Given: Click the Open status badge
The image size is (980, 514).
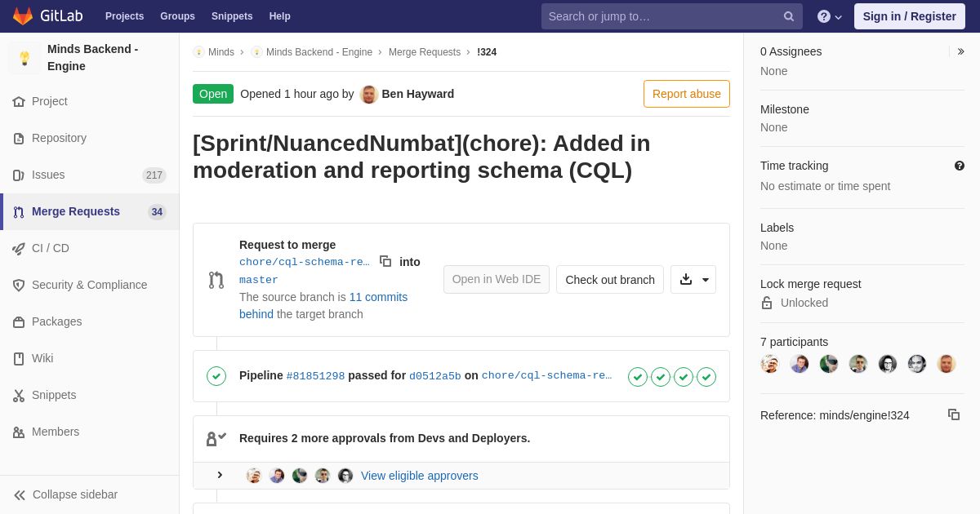Looking at the screenshot, I should pyautogui.click(x=213, y=94).
